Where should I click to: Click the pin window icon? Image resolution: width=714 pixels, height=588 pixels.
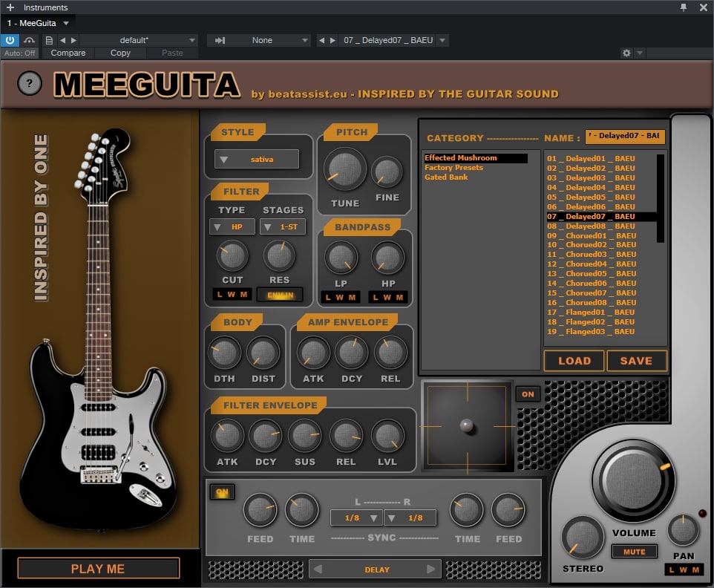(x=684, y=7)
